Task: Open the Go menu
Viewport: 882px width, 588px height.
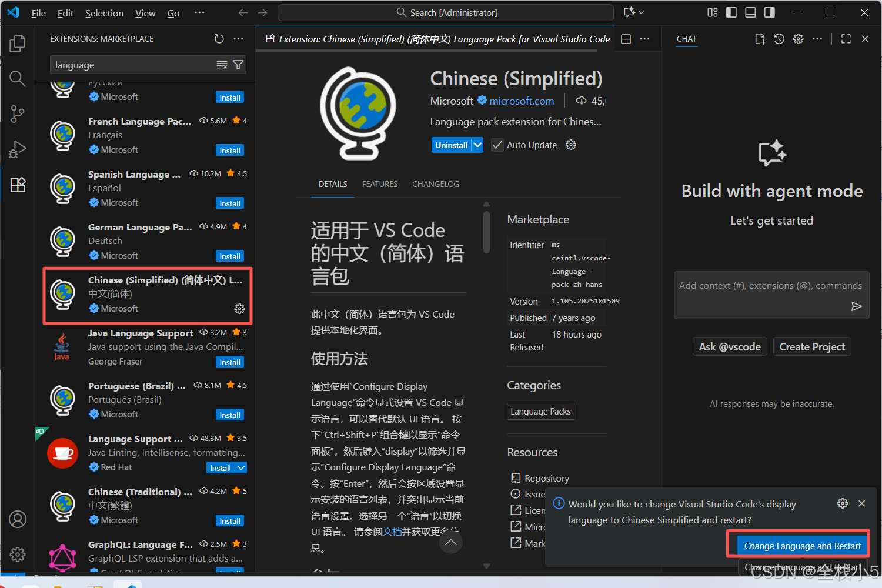Action: 173,13
